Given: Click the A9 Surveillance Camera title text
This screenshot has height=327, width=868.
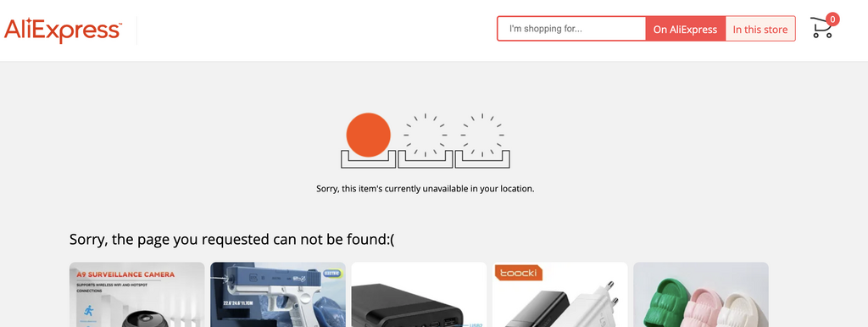Looking at the screenshot, I should click(x=125, y=274).
